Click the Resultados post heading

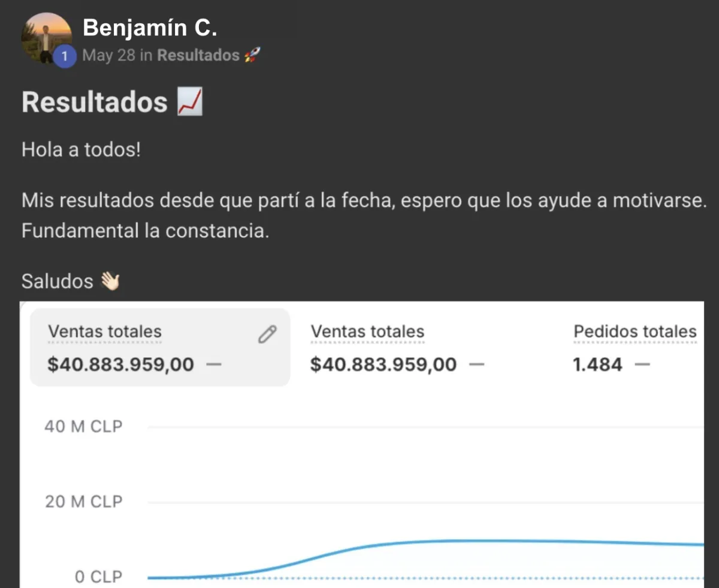tap(95, 102)
